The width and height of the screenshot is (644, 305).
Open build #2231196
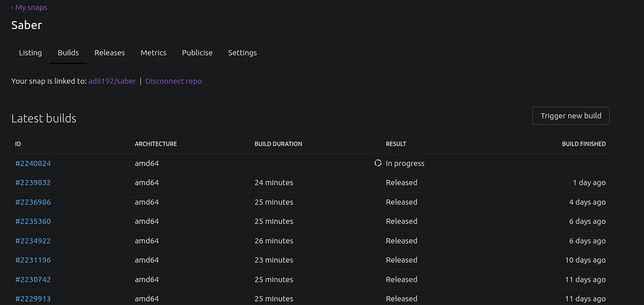tap(33, 260)
